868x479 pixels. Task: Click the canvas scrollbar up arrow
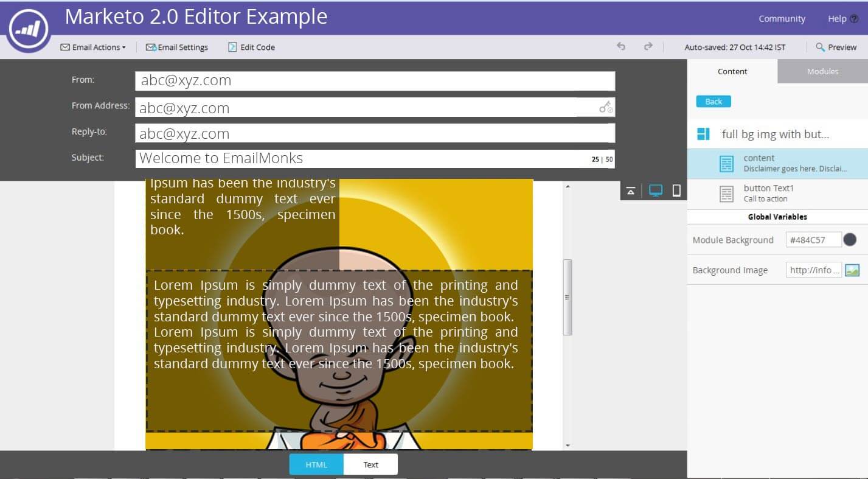(568, 186)
